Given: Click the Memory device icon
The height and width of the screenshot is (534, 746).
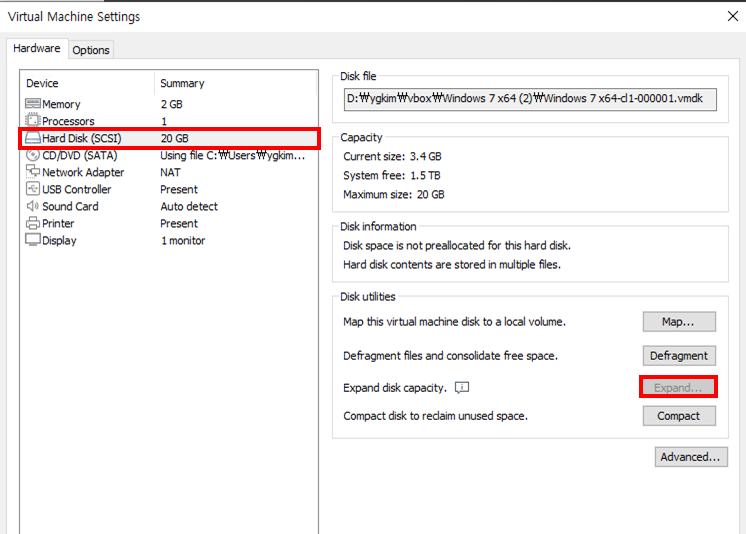Looking at the screenshot, I should [x=33, y=103].
